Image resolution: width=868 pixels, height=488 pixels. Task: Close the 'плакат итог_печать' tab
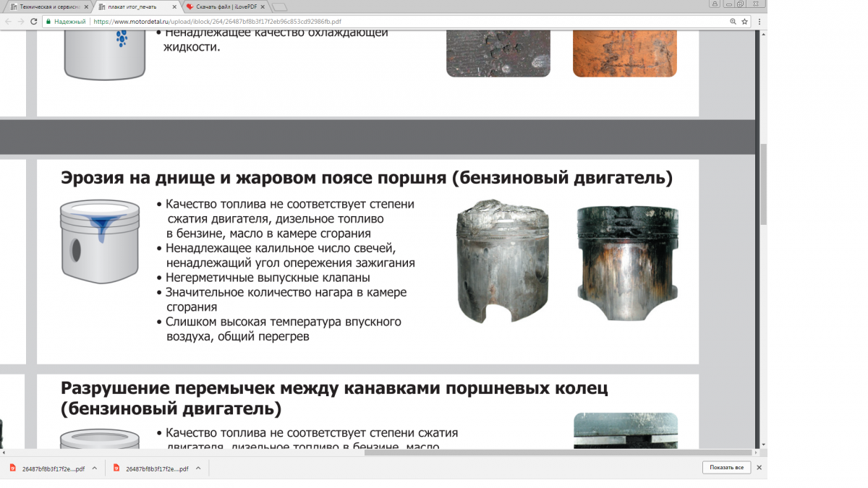(x=174, y=7)
